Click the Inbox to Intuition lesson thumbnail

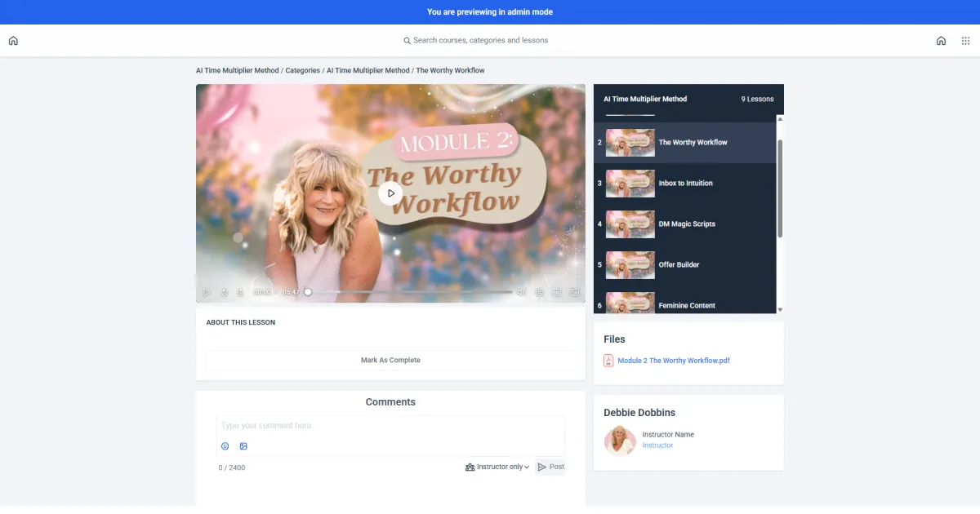[630, 184]
